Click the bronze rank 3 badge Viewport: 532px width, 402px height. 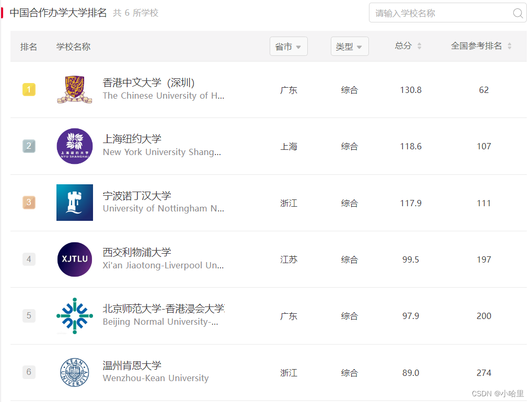[x=29, y=203]
